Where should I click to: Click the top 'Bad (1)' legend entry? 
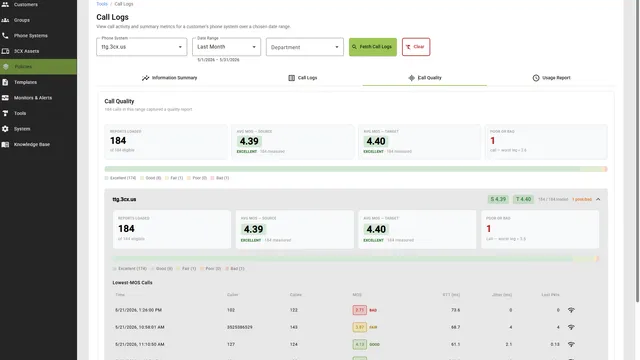[x=220, y=178]
